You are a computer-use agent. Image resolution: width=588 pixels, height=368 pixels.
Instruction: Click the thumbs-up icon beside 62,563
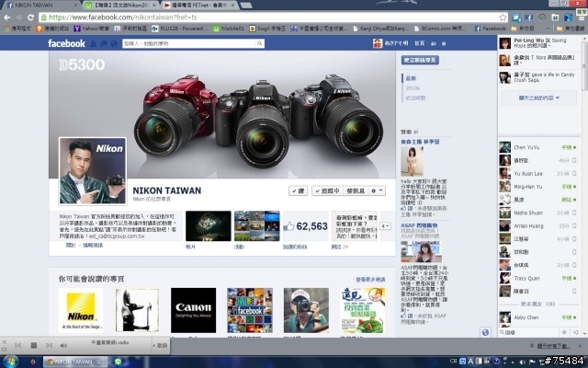(x=288, y=226)
